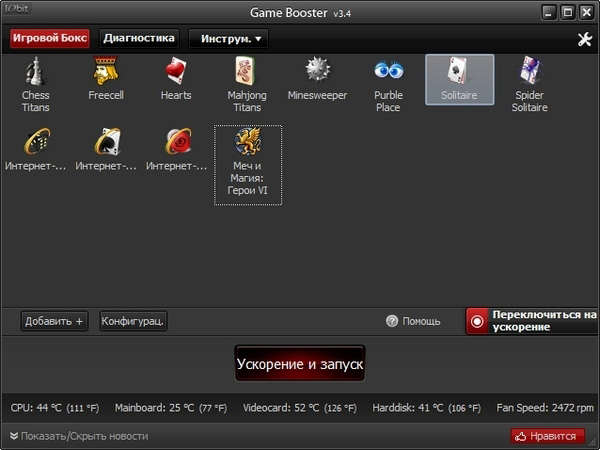600x450 pixels.
Task: Click the IObit logo in title bar
Action: tap(16, 9)
